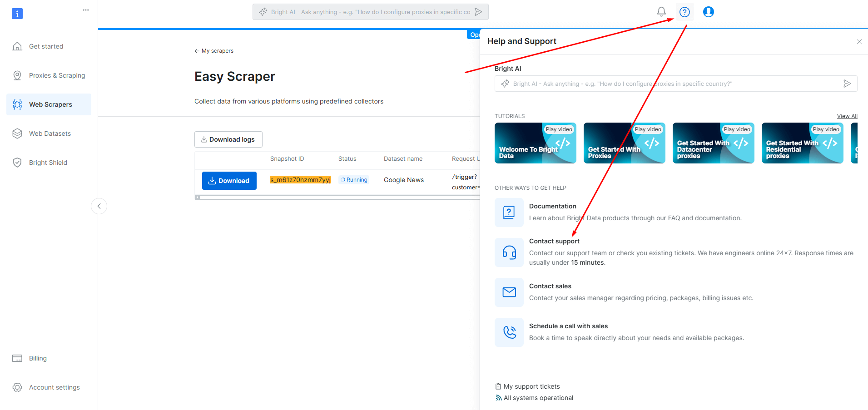The height and width of the screenshot is (410, 868).
Task: Click the Contact sales envelope icon
Action: (x=509, y=292)
